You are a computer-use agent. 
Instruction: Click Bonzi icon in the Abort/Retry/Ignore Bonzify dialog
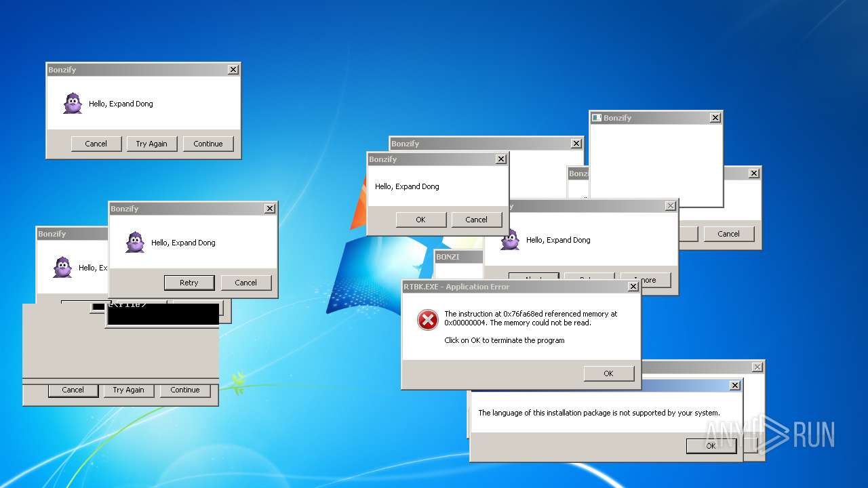(510, 240)
